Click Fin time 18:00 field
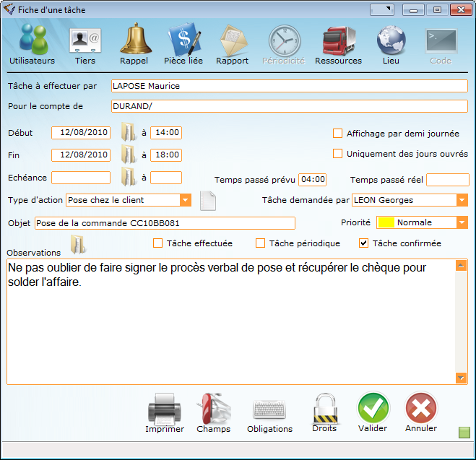 point(166,155)
